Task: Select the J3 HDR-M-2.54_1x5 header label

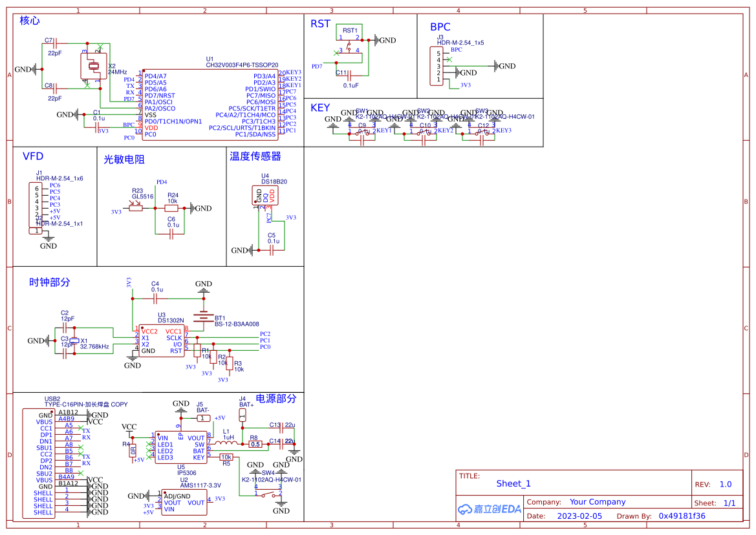Action: tap(460, 40)
